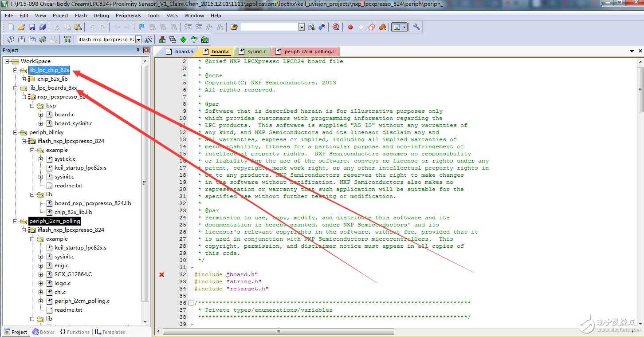
Task: Click the editor horizontal scrollbar thumb
Action: tap(279, 331)
